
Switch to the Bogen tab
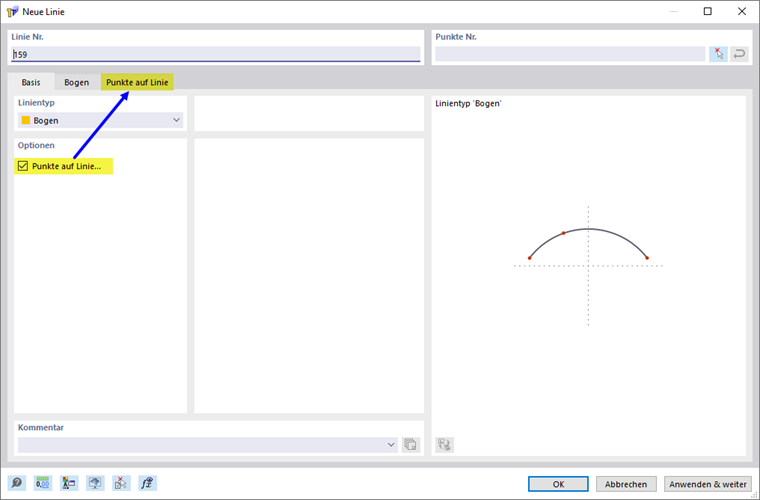pyautogui.click(x=77, y=82)
